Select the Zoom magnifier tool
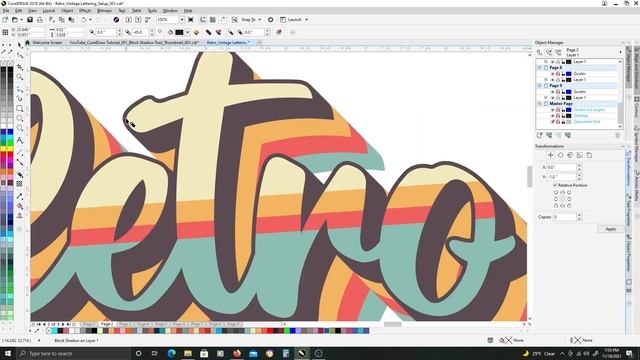 tap(20, 77)
